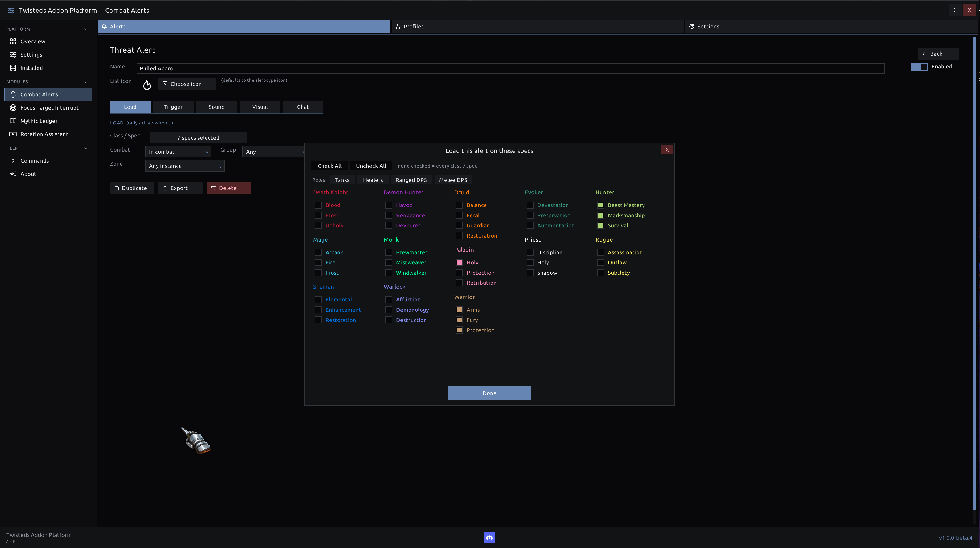
Task: Click the Export upload icon
Action: 165,188
